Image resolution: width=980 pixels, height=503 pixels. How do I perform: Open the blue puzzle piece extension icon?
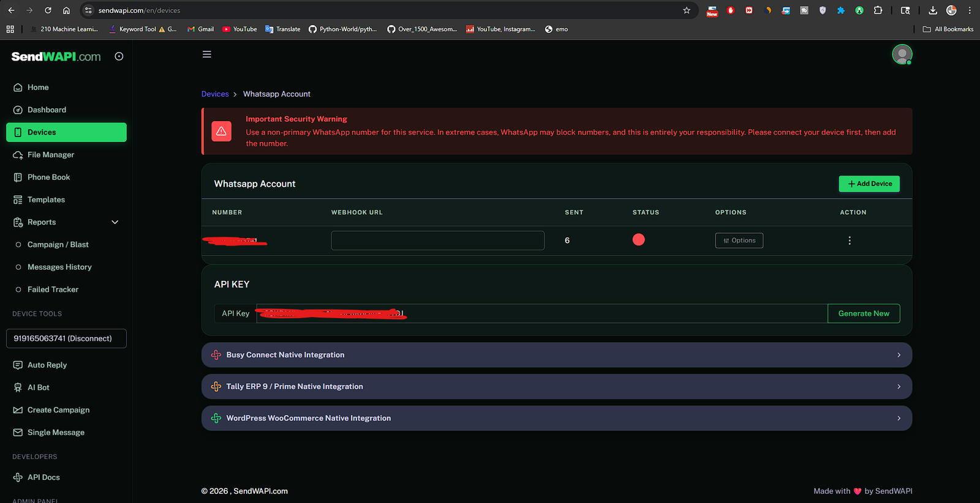click(841, 10)
